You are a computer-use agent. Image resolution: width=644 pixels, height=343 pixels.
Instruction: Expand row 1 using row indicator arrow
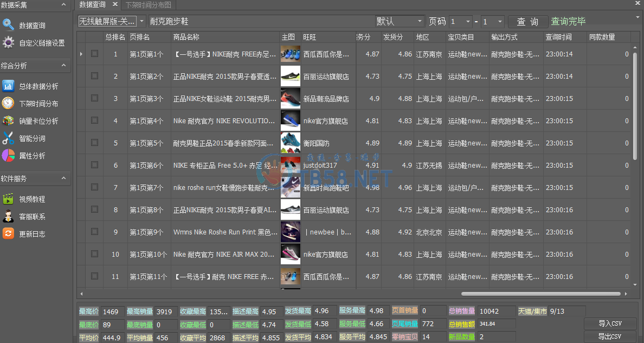(81, 54)
